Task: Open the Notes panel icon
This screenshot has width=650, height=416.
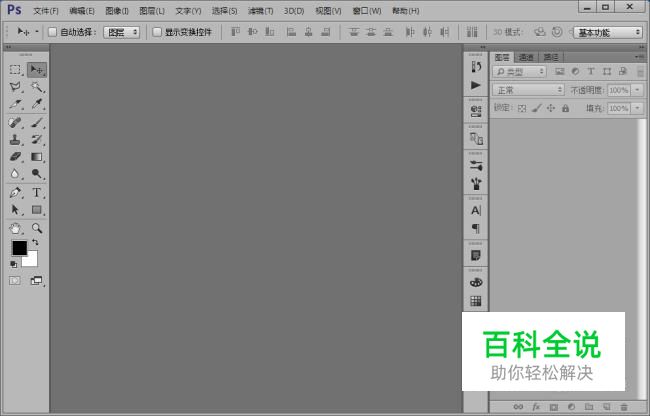Action: coord(476,256)
